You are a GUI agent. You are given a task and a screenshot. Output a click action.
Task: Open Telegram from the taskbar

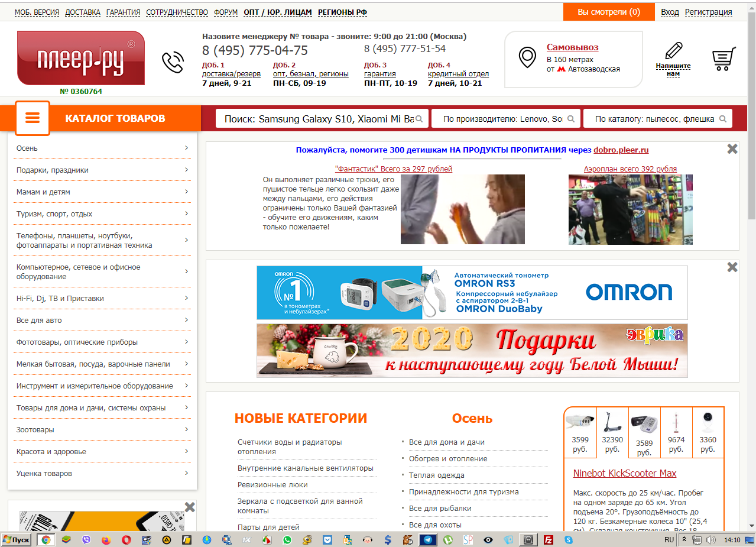click(427, 540)
